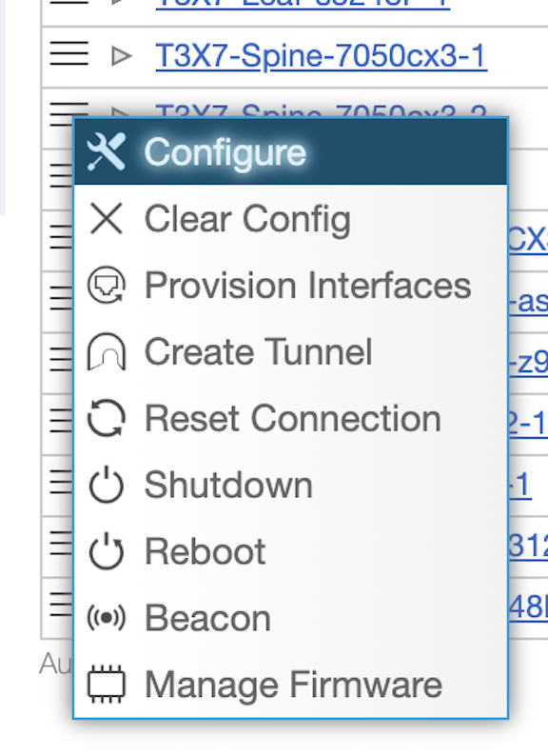Image resolution: width=548 pixels, height=756 pixels.
Task: Open hamburger menu for T3X7-Spine-7050cx3-1 row
Action: click(x=68, y=53)
